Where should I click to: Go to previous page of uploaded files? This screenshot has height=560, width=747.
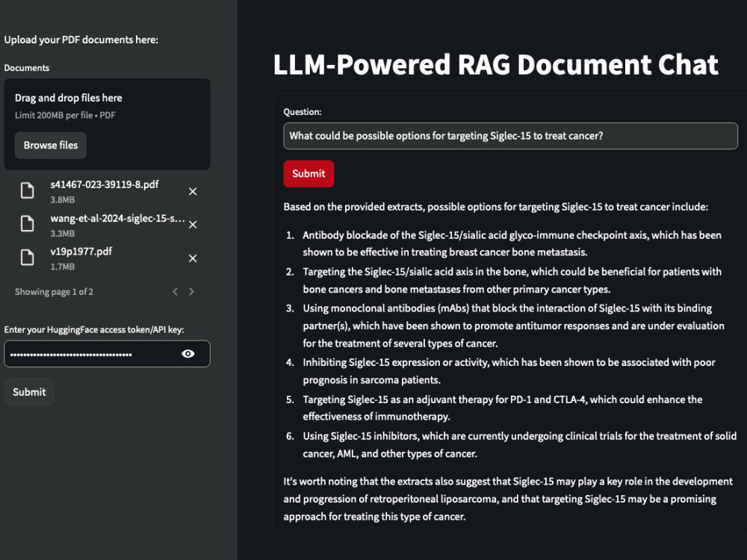click(x=175, y=291)
